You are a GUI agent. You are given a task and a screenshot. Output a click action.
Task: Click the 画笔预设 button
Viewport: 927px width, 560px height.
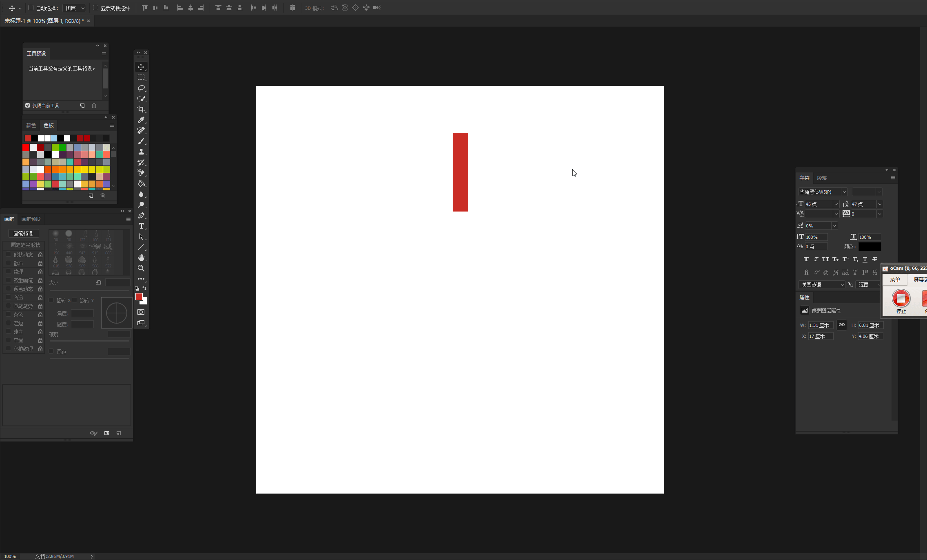click(x=23, y=234)
